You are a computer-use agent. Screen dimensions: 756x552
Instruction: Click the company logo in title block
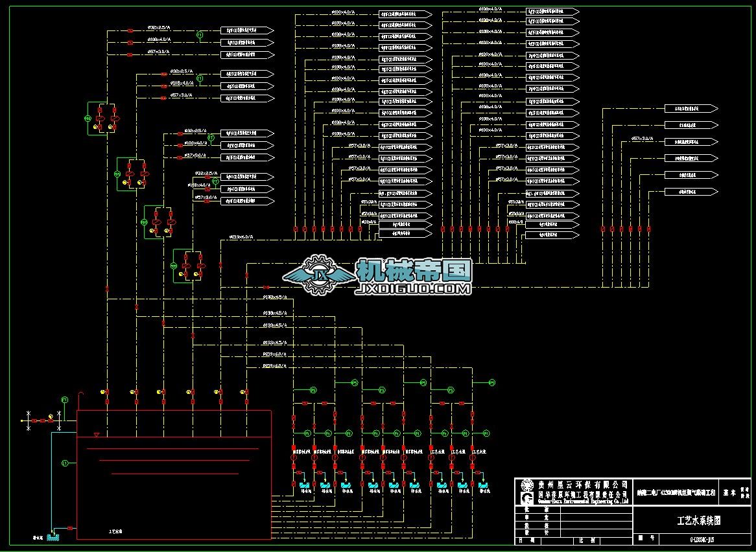coord(527,492)
